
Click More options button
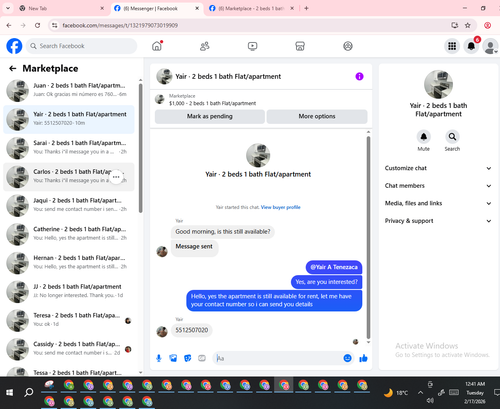(317, 117)
